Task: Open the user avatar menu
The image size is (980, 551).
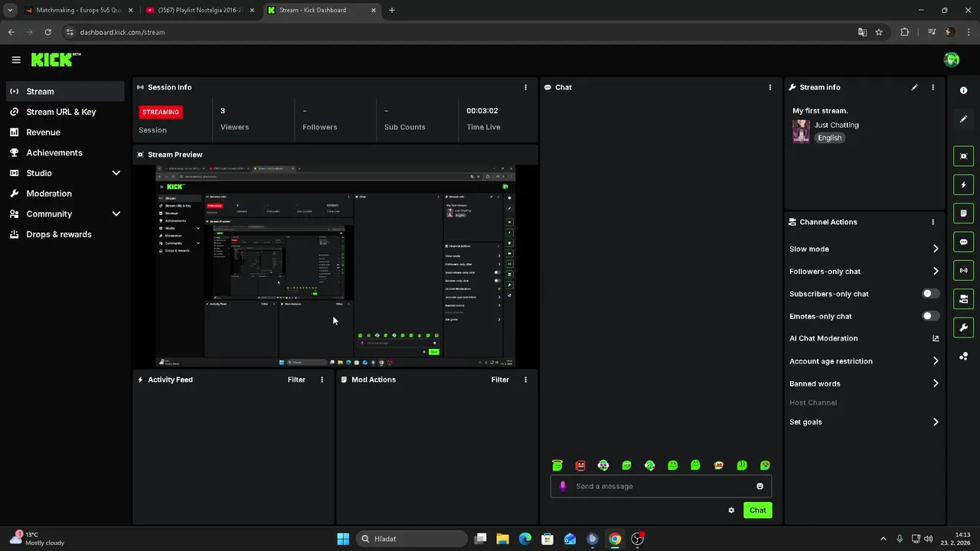Action: pyautogui.click(x=952, y=60)
